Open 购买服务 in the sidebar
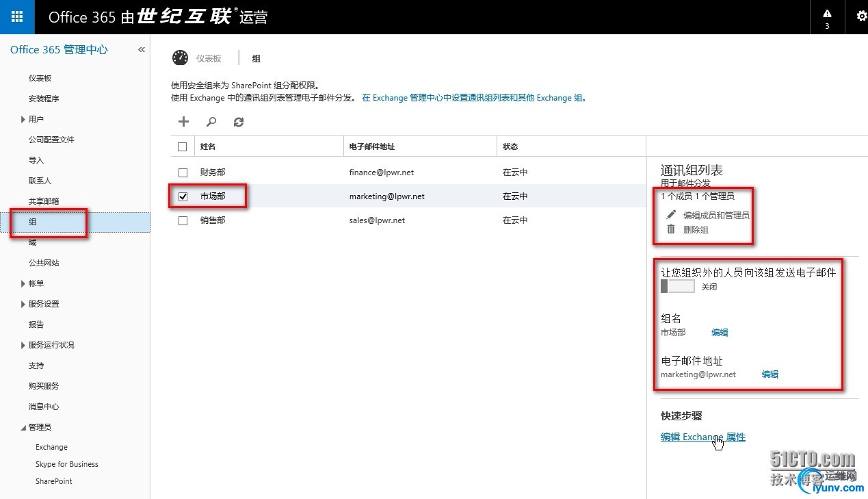 44,386
